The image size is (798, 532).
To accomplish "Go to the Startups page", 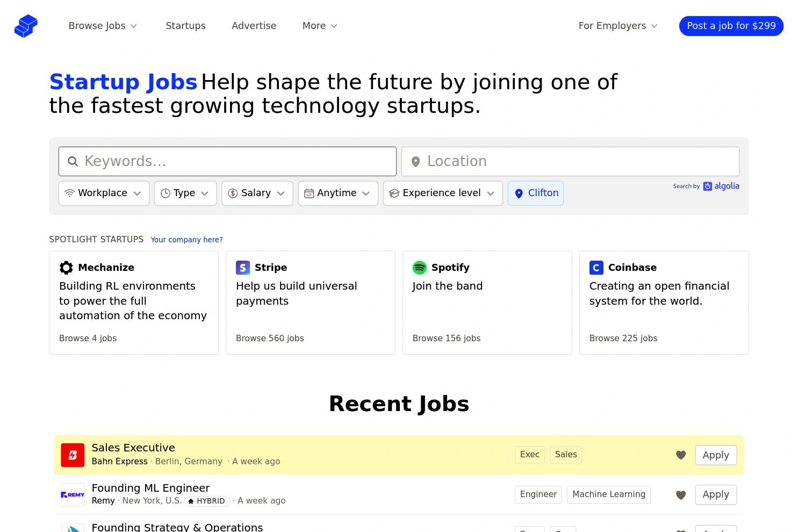I will tap(185, 26).
